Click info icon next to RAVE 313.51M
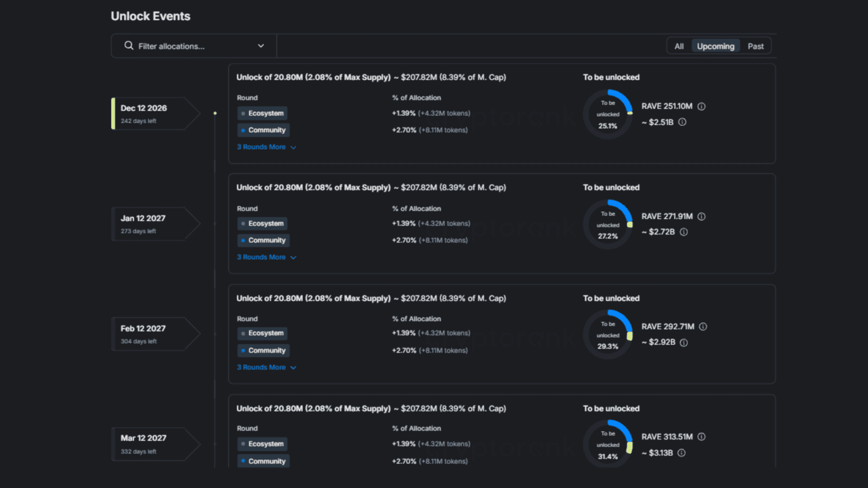868x488 pixels. pyautogui.click(x=701, y=437)
